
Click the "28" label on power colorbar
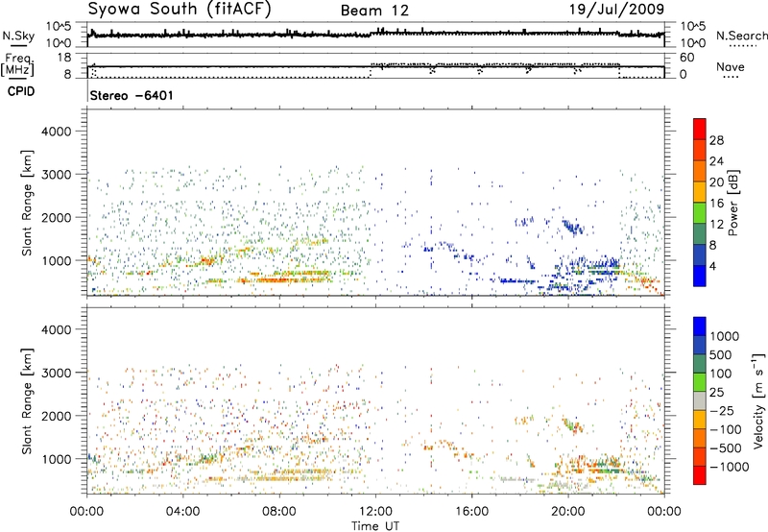(716, 140)
